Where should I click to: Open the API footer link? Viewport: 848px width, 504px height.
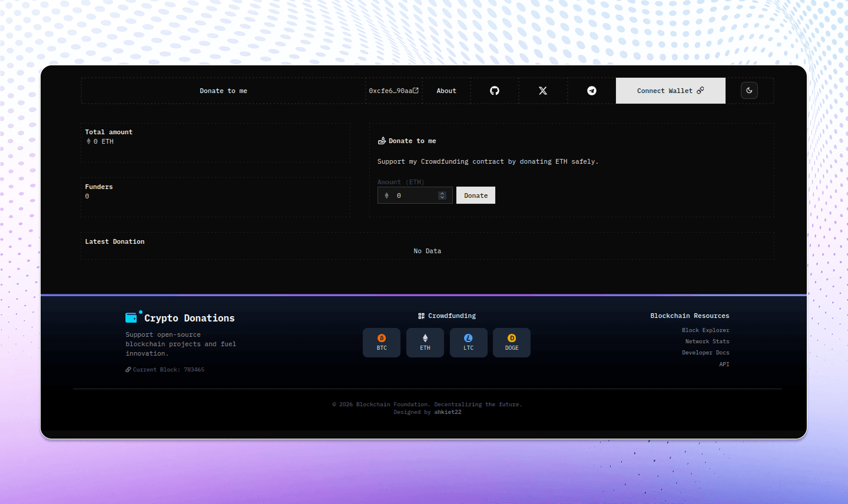724,364
